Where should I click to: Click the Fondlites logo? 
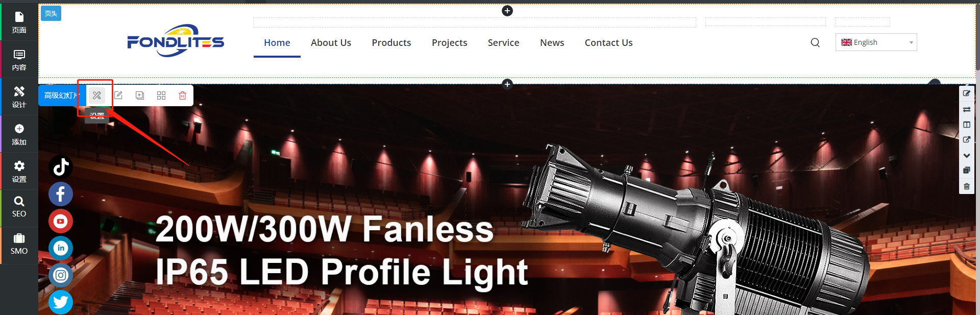[176, 41]
